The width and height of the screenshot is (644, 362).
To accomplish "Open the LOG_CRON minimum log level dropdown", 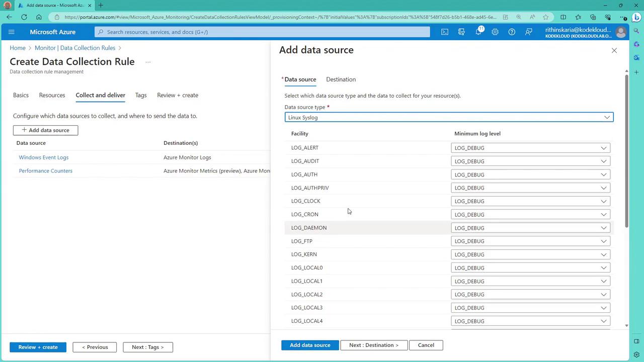I will pos(530,215).
